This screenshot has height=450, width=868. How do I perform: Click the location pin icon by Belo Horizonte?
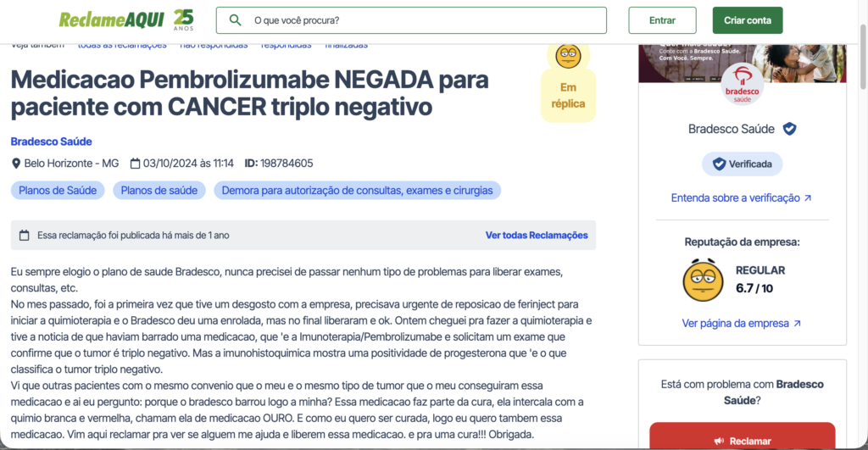16,164
